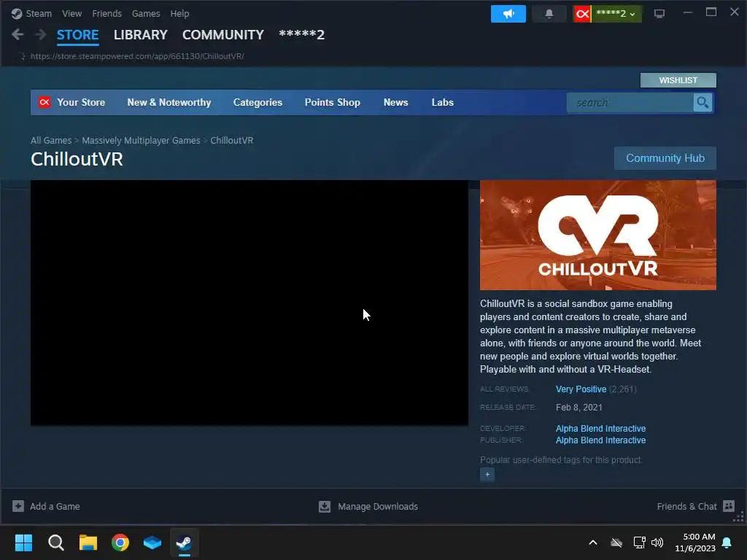
Task: Click the volume speaker tray icon
Action: coord(657,542)
